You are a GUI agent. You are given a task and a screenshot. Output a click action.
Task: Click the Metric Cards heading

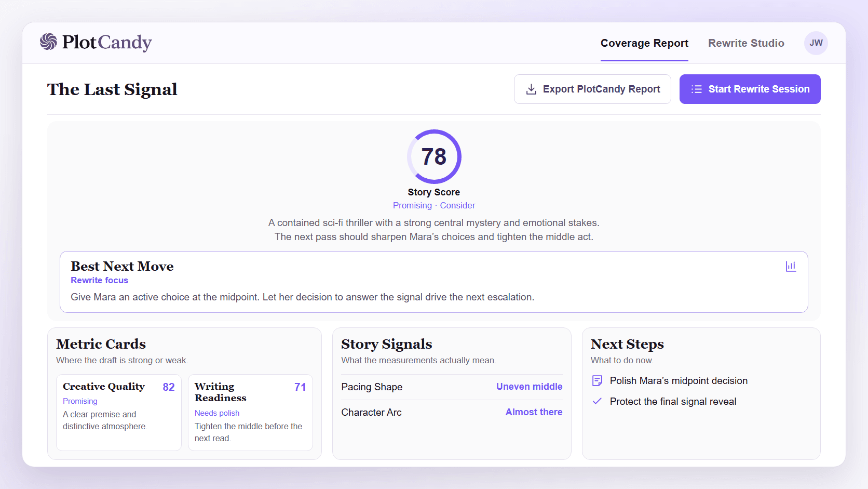click(x=101, y=344)
